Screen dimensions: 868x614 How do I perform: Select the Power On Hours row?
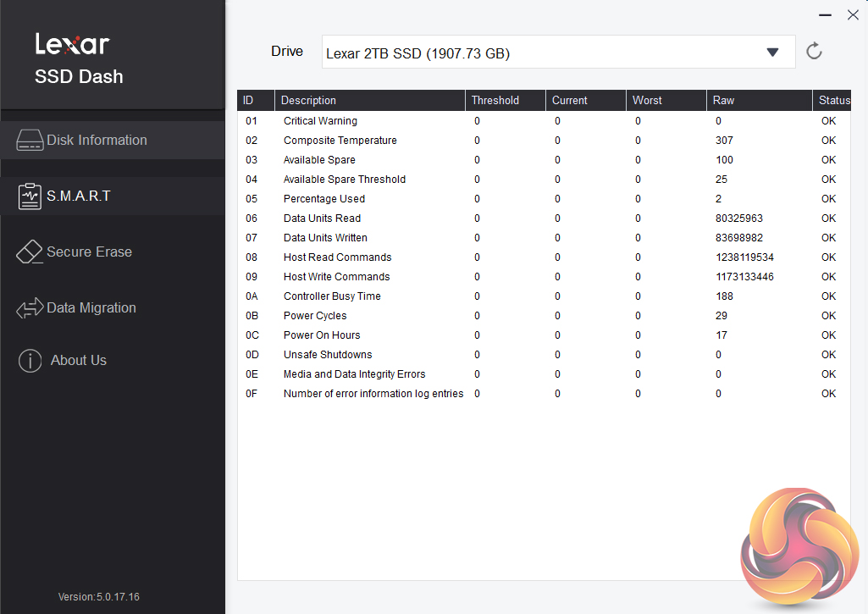[x=545, y=335]
